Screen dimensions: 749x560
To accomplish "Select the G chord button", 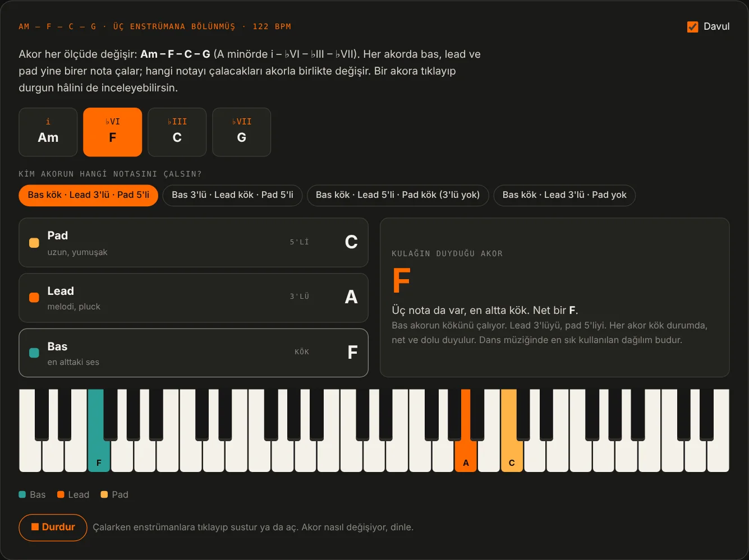I will point(242,132).
